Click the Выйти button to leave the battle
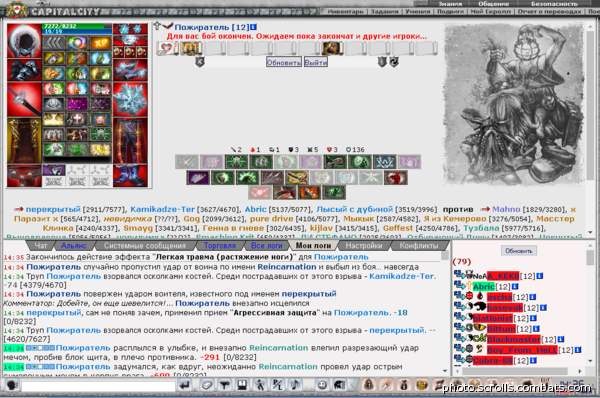Screen dimensions: 600x398 pos(316,62)
